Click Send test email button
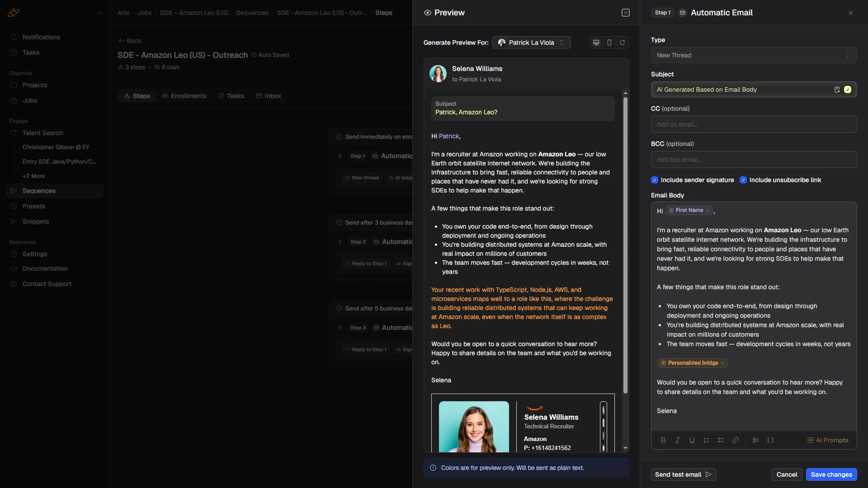The image size is (868, 488). (x=683, y=474)
